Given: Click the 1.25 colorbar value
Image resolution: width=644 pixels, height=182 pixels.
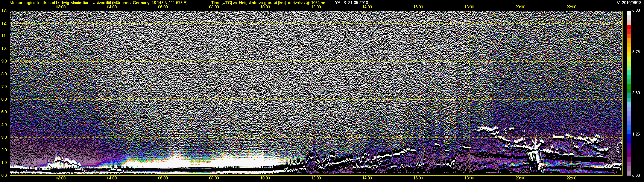Looking at the screenshot, I should tap(636, 134).
